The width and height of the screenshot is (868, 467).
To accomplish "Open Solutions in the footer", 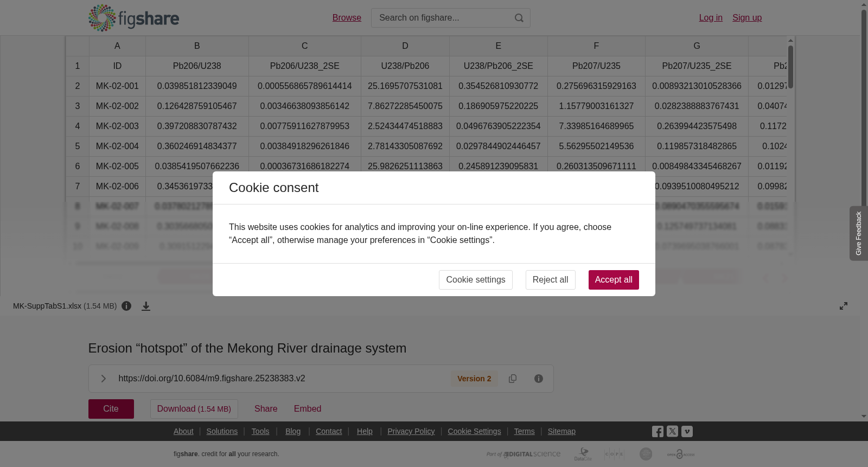I will (x=222, y=431).
